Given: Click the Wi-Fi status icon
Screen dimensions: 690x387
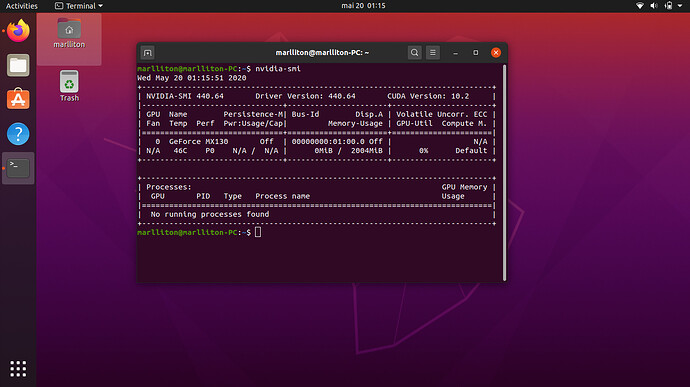Looking at the screenshot, I should pos(640,6).
